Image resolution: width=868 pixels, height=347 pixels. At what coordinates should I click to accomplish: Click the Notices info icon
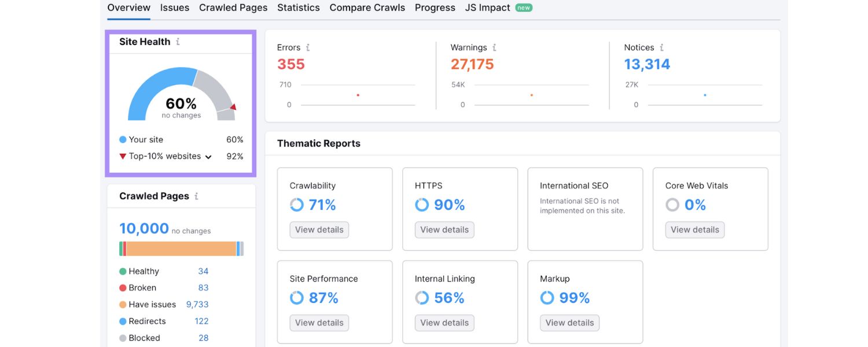coord(661,47)
